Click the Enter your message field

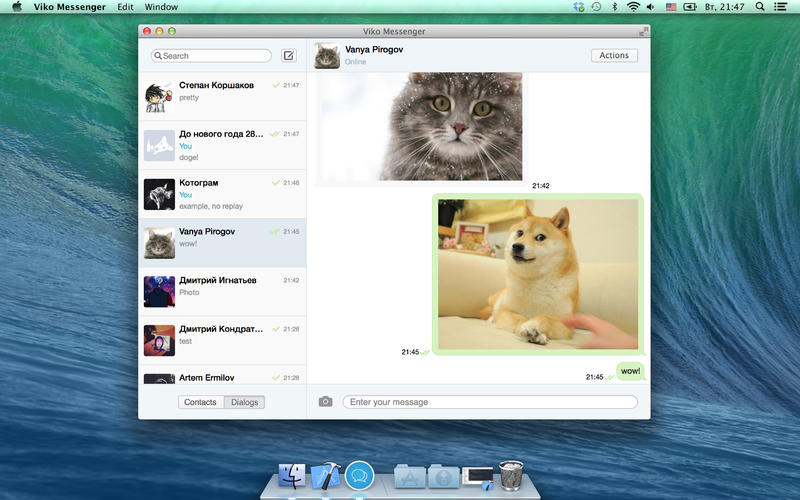[490, 402]
